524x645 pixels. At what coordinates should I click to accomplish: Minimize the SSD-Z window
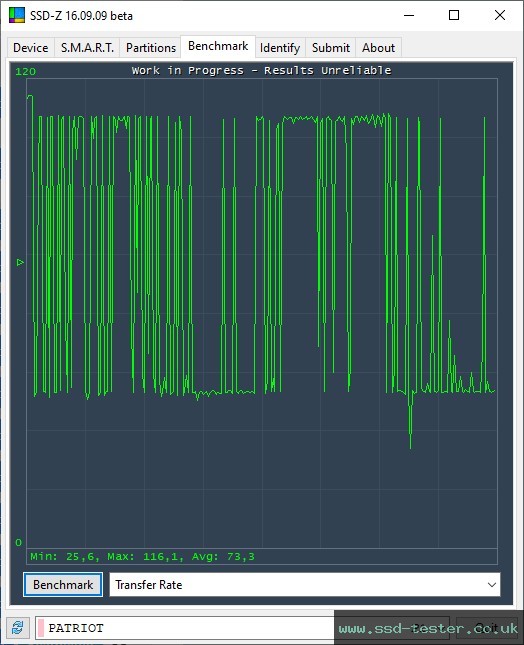point(409,16)
